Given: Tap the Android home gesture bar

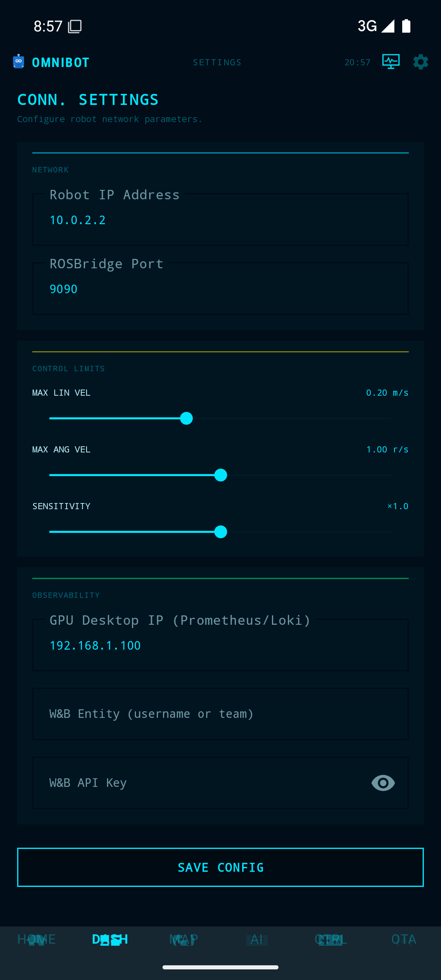Looking at the screenshot, I should coord(220,967).
